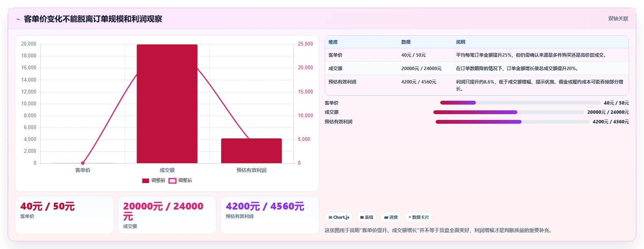Click the 预估有效利润 bar in the chart

(x=251, y=151)
